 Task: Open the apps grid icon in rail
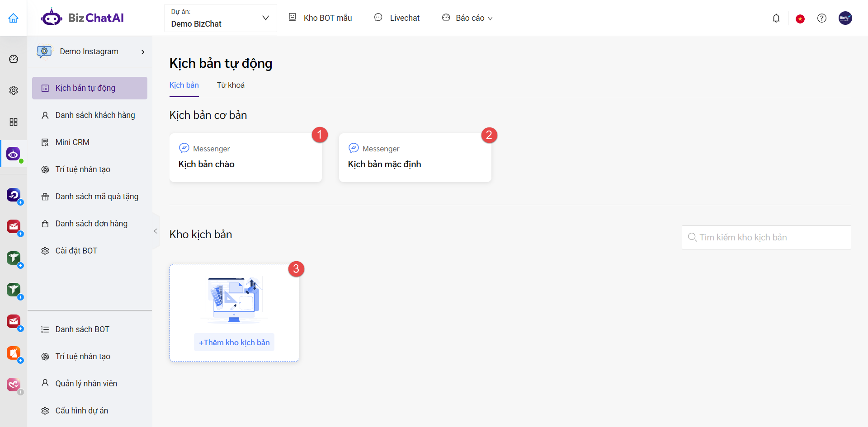tap(14, 122)
